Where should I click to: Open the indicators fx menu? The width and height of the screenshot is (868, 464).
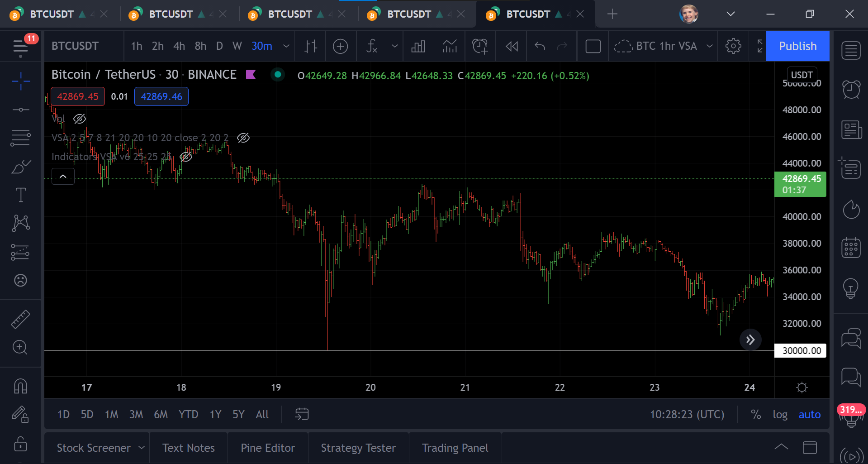372,46
